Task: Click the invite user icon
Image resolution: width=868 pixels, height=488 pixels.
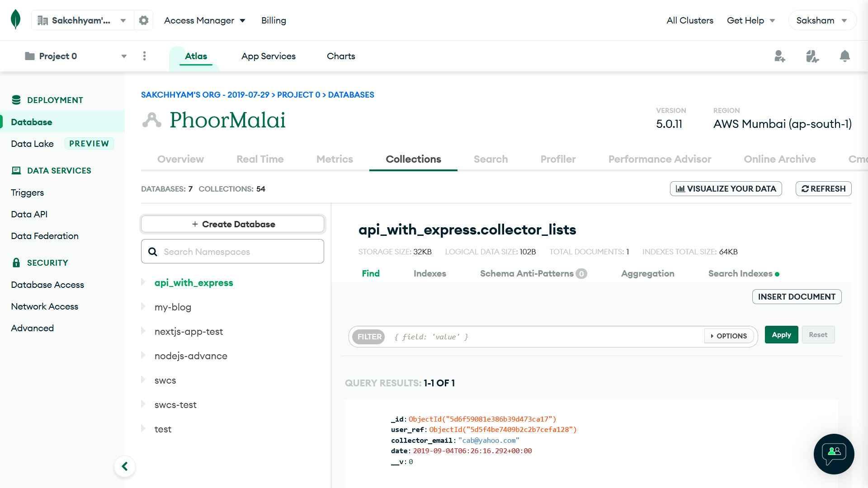Action: click(x=779, y=56)
